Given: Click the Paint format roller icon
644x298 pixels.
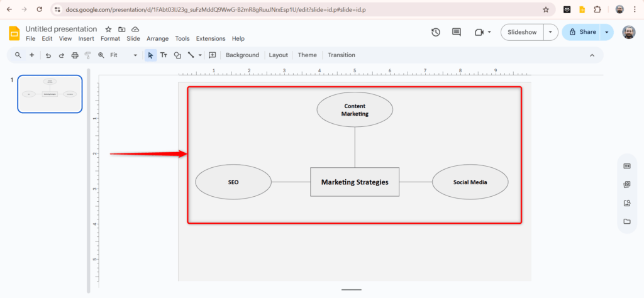Looking at the screenshot, I should click(x=88, y=55).
